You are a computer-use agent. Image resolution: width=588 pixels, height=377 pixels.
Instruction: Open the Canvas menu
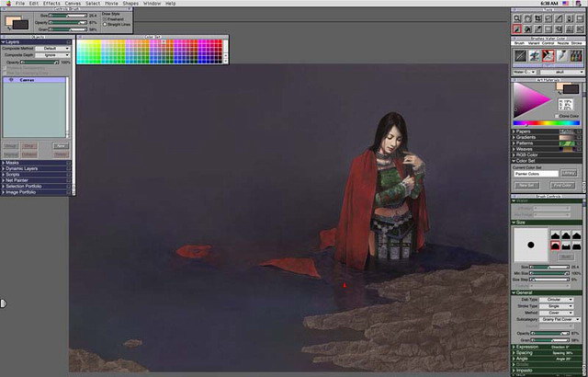coord(73,4)
